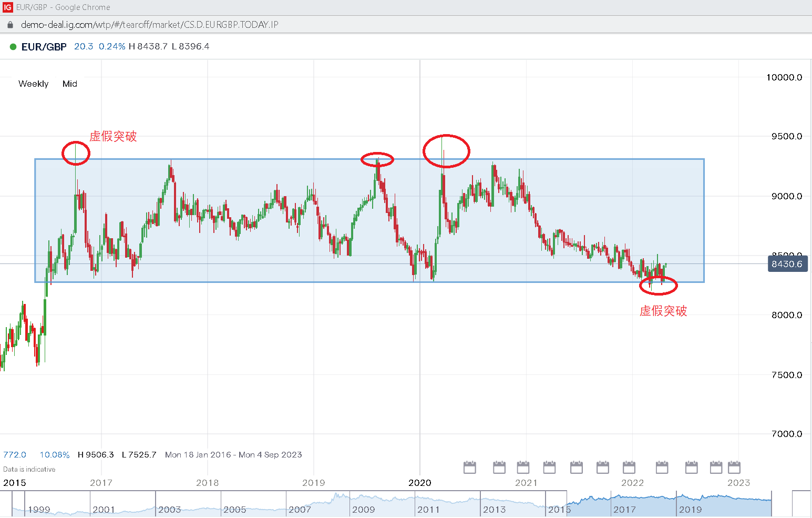Click the H 9506.3 range high
Screen dimensions: 812x518
click(96, 455)
